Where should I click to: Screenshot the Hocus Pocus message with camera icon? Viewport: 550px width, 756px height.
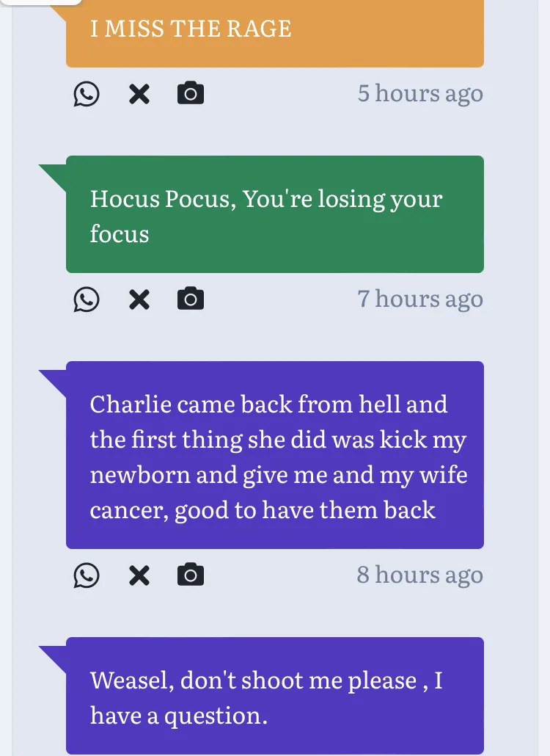191,299
